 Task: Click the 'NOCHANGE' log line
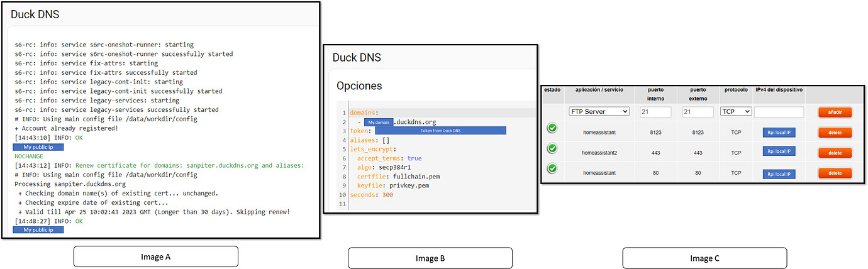[x=29, y=156]
